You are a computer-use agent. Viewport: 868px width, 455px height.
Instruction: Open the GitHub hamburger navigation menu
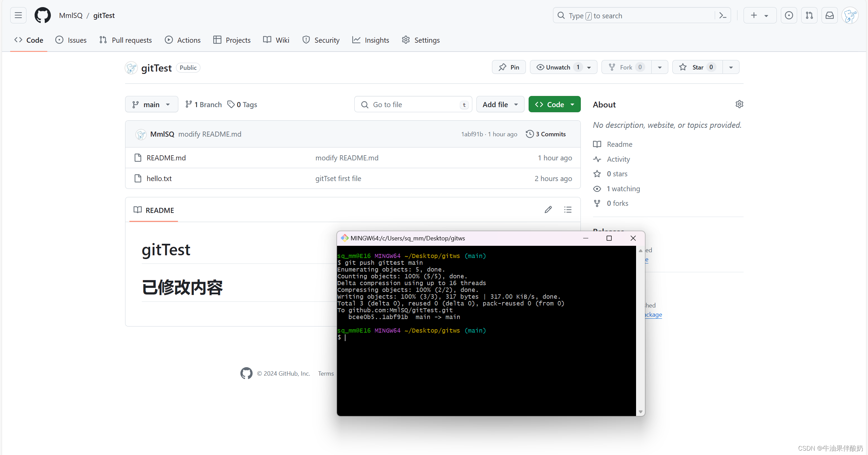(x=18, y=16)
